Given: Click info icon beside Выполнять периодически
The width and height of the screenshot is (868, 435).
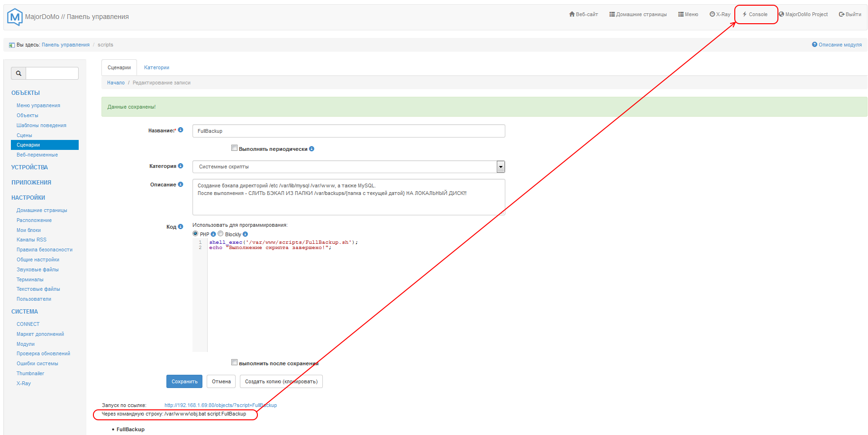Looking at the screenshot, I should tap(311, 149).
